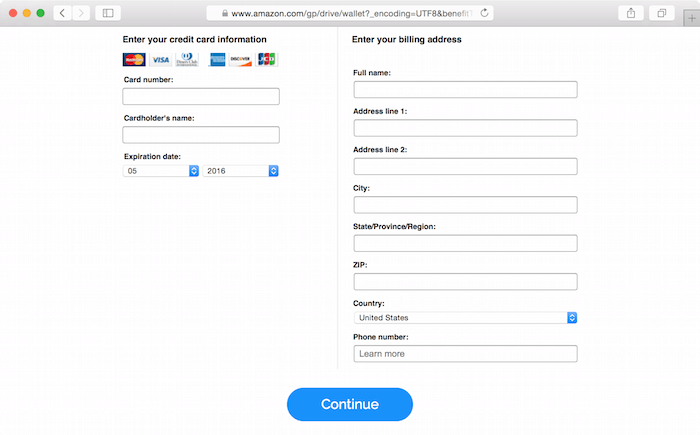Open the Share icon in toolbar
The height and width of the screenshot is (435, 700).
631,13
